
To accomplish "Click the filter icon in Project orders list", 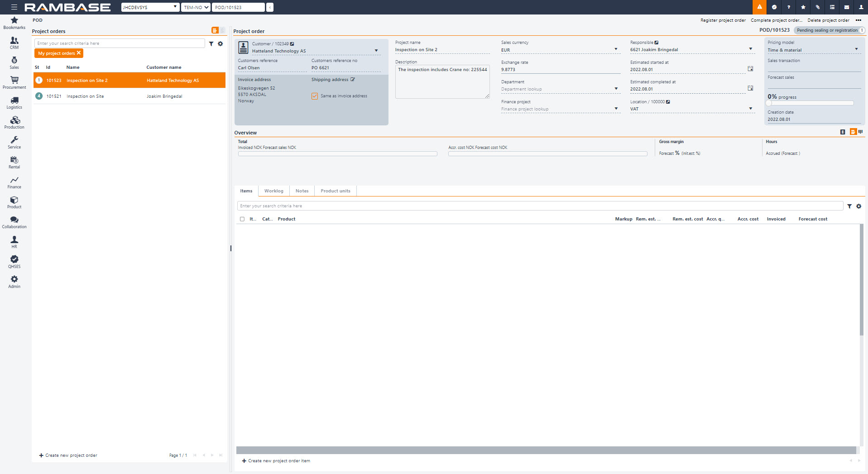I will point(211,44).
